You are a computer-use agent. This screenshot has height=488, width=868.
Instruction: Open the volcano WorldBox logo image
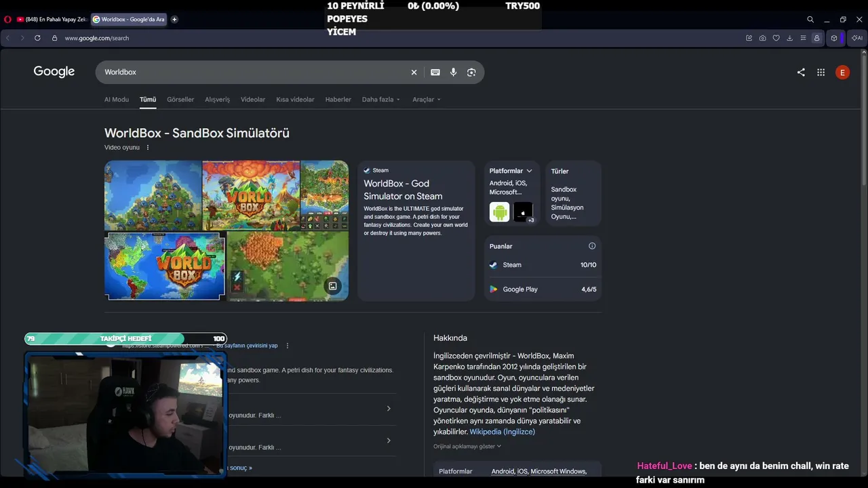click(x=251, y=195)
